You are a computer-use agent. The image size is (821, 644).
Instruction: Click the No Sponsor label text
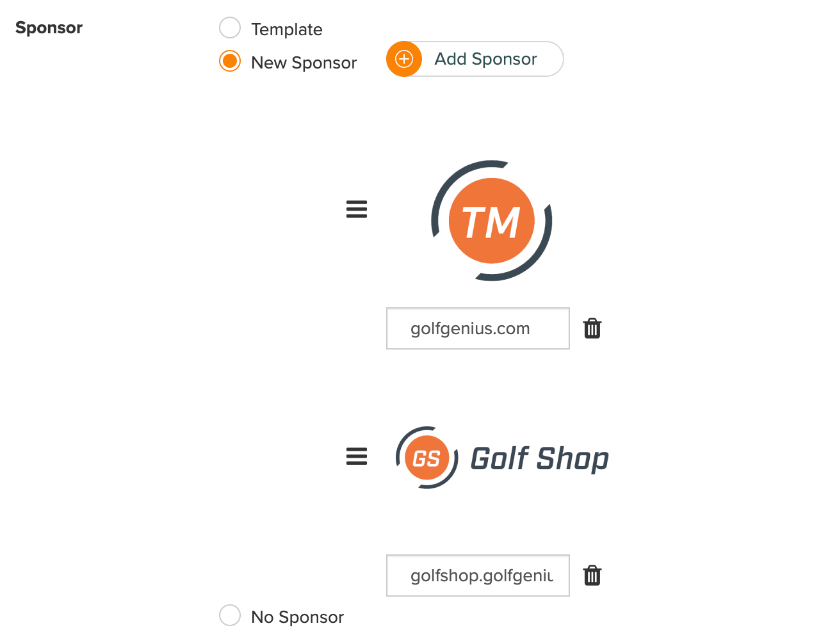tap(297, 617)
